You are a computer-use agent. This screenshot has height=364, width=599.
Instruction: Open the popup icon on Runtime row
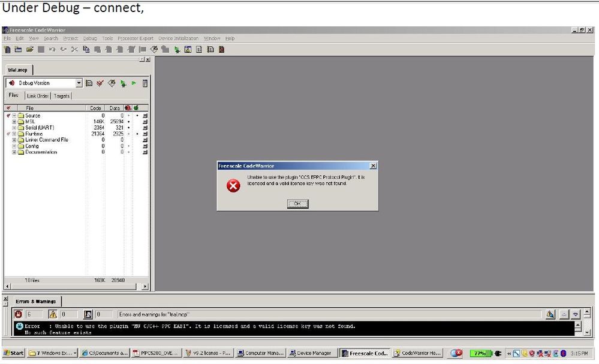click(x=145, y=134)
